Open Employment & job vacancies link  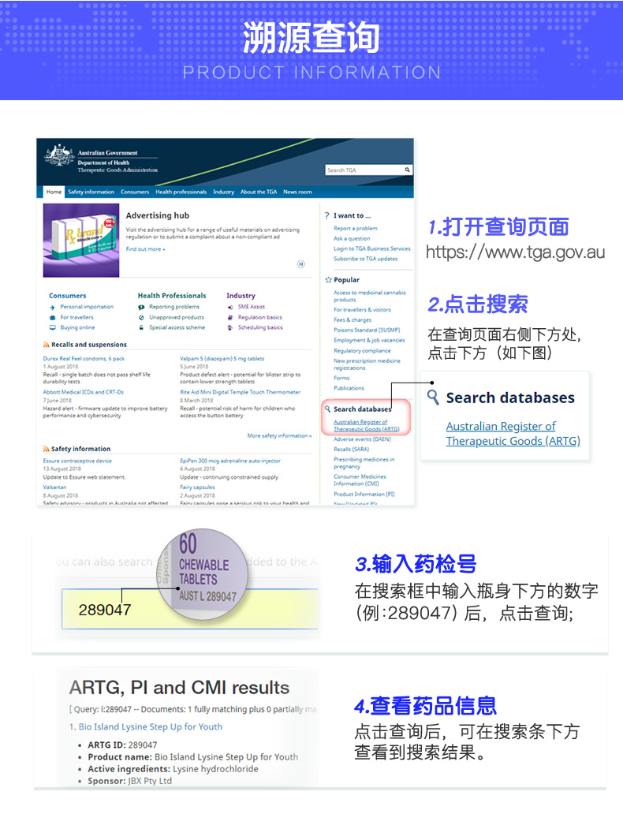(x=369, y=340)
